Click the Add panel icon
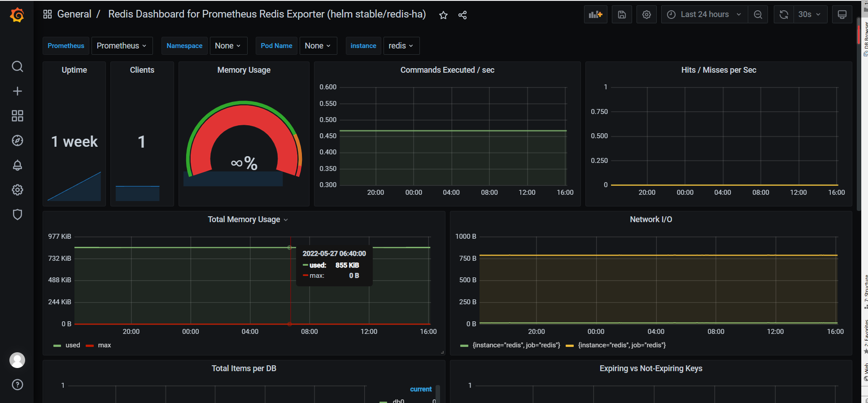The width and height of the screenshot is (868, 403). tap(596, 14)
